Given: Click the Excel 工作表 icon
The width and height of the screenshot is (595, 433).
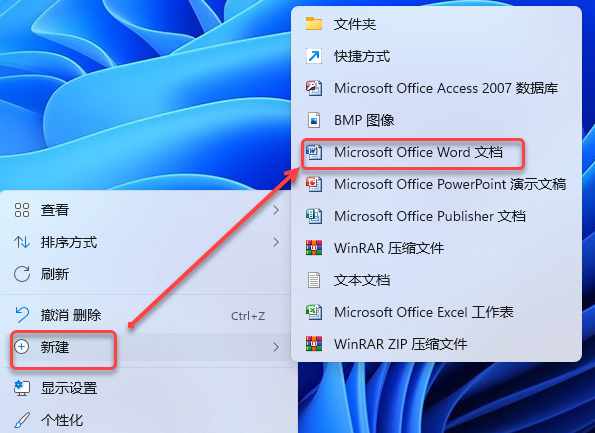Looking at the screenshot, I should 314,312.
